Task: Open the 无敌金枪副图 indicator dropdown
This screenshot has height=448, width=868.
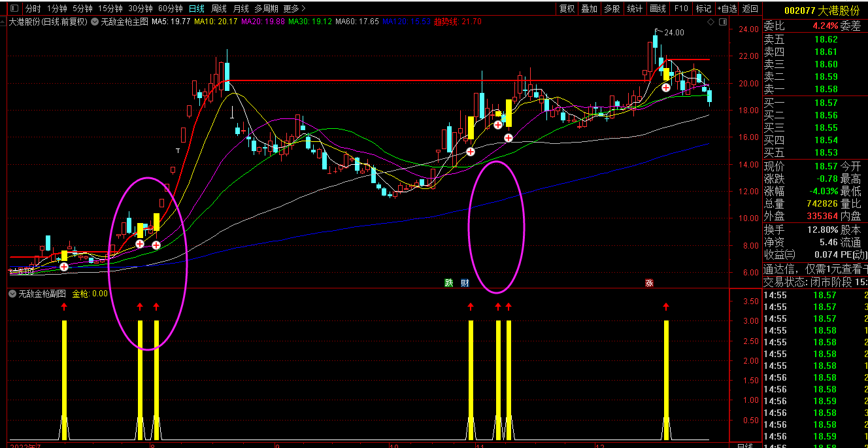Action: tap(13, 294)
